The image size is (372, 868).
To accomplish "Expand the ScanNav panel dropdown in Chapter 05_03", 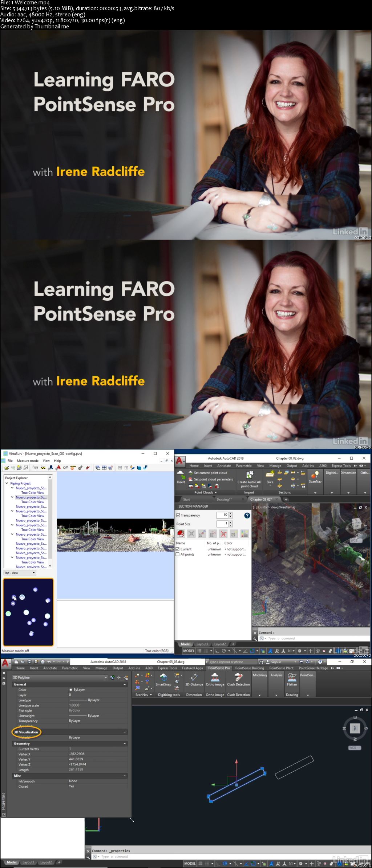I will 143,695.
